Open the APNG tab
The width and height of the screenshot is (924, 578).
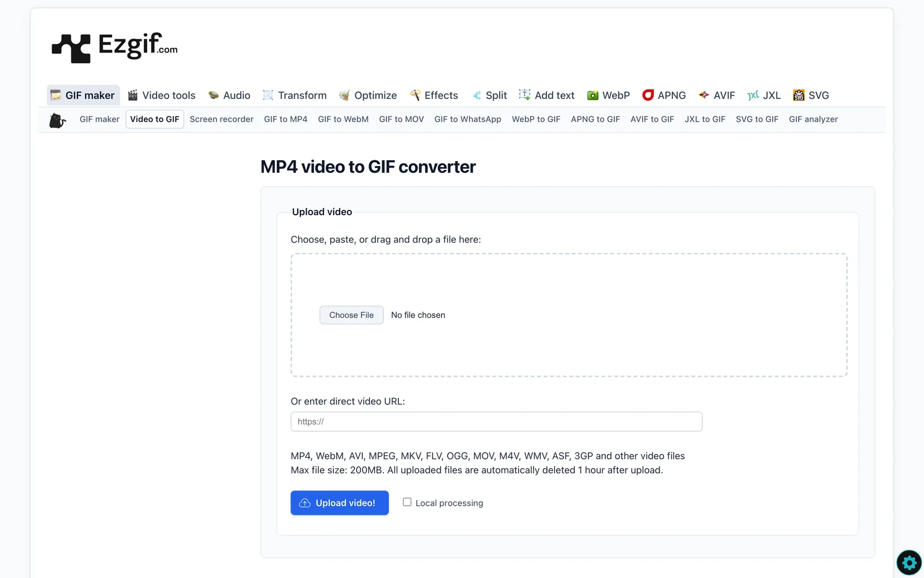click(664, 95)
